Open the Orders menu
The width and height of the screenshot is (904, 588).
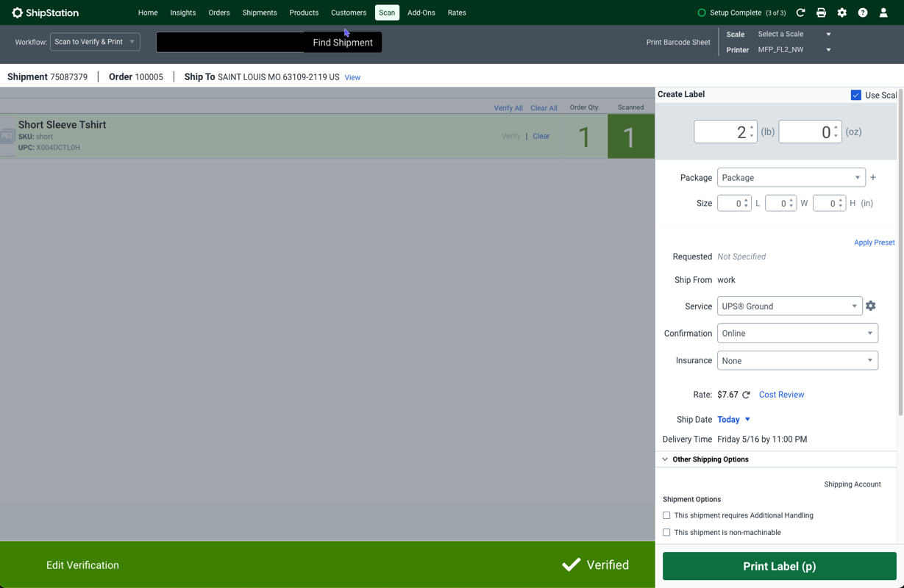click(x=218, y=12)
